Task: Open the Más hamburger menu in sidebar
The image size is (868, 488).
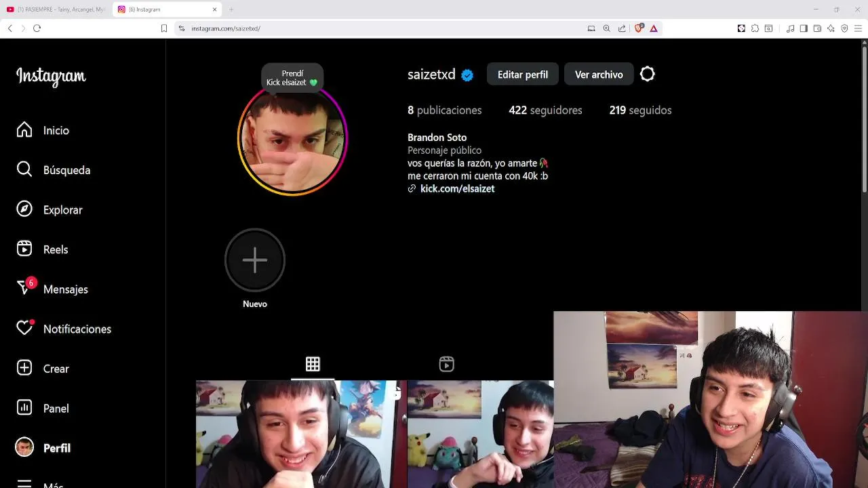Action: pyautogui.click(x=24, y=484)
